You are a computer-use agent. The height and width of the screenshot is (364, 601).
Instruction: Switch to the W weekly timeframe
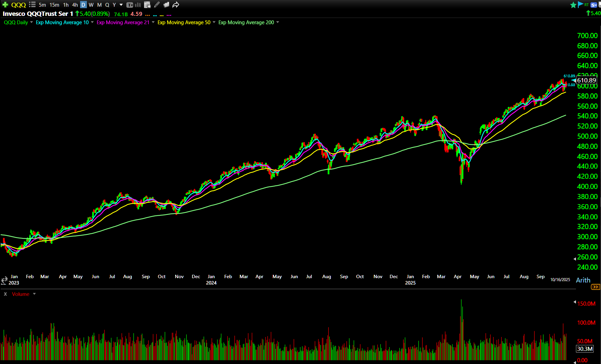click(x=91, y=5)
